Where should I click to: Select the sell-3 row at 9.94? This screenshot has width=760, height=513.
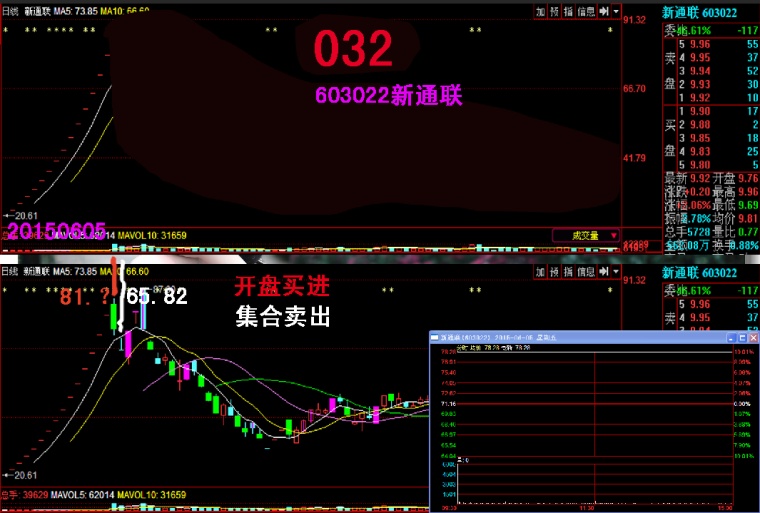point(718,71)
